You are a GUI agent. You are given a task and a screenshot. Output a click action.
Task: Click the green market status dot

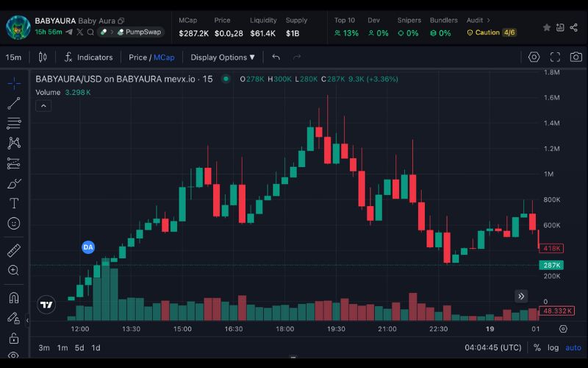(x=226, y=79)
